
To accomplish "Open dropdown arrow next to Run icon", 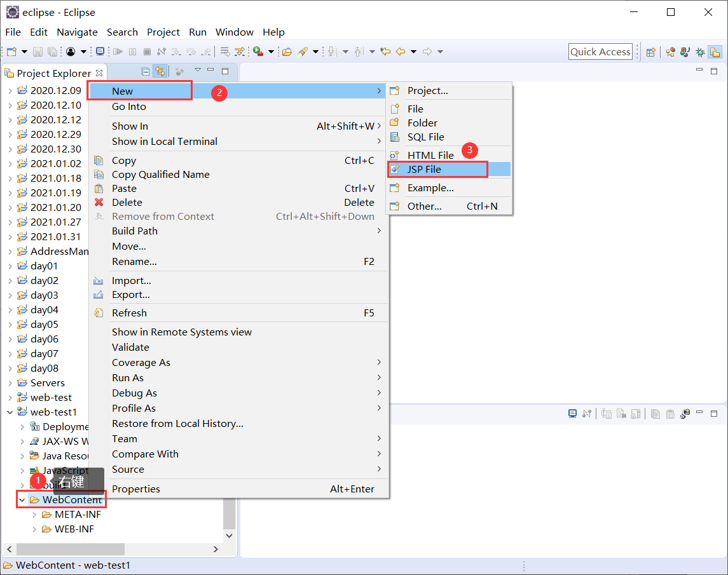I will click(x=271, y=51).
